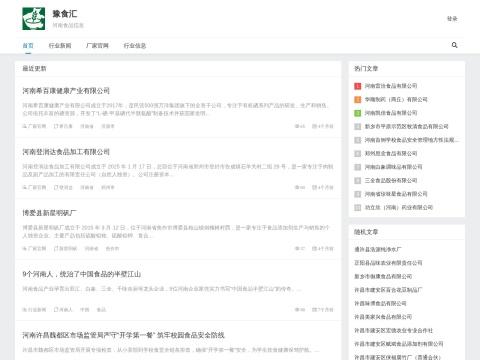Click the first tag label under 河南希百康 article

click(63, 126)
